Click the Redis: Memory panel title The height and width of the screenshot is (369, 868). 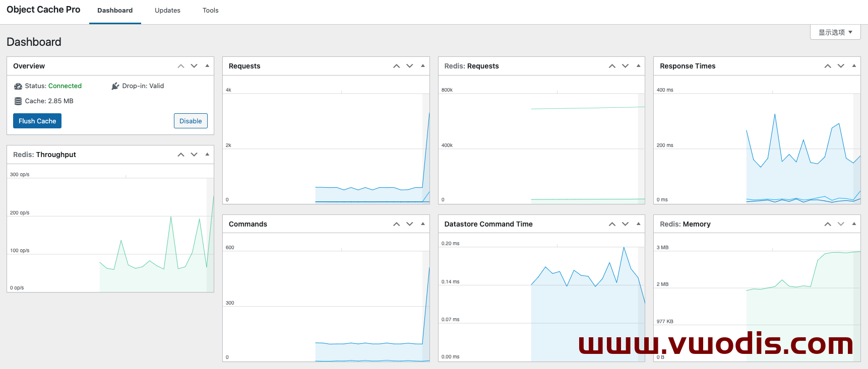[x=685, y=224]
